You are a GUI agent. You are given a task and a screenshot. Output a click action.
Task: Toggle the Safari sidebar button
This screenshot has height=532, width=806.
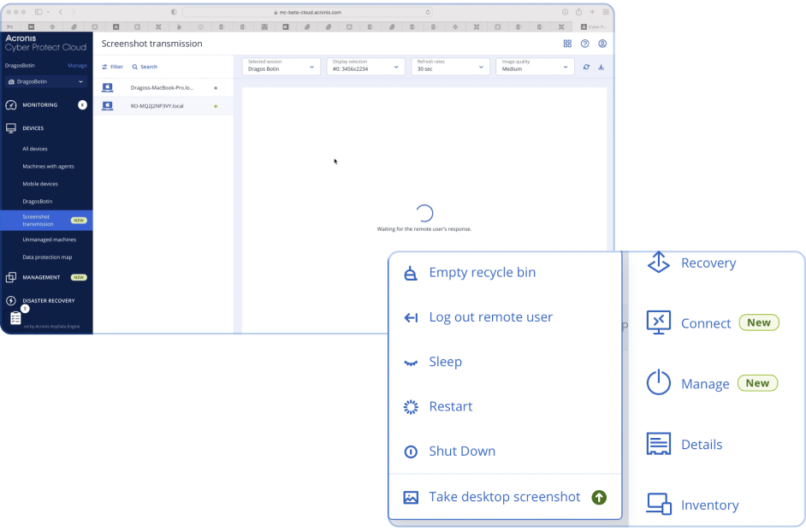[x=39, y=12]
